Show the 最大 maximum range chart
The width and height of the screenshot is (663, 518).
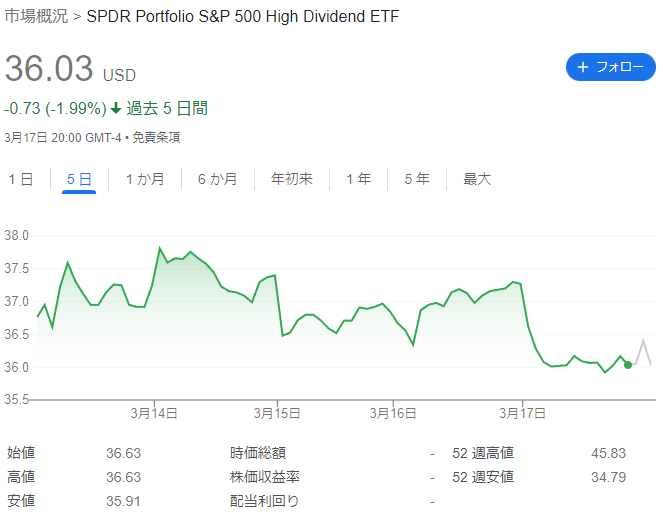pos(477,179)
